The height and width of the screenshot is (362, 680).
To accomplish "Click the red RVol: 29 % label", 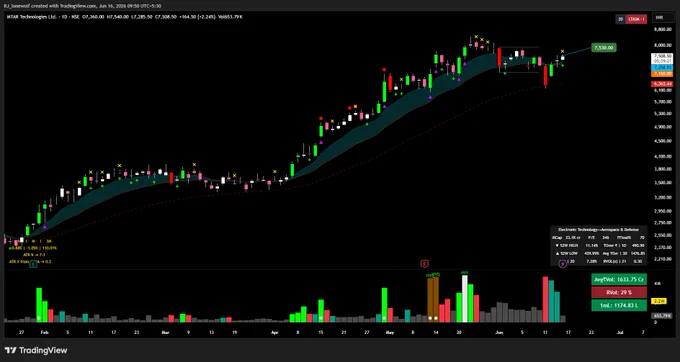I will pos(619,293).
